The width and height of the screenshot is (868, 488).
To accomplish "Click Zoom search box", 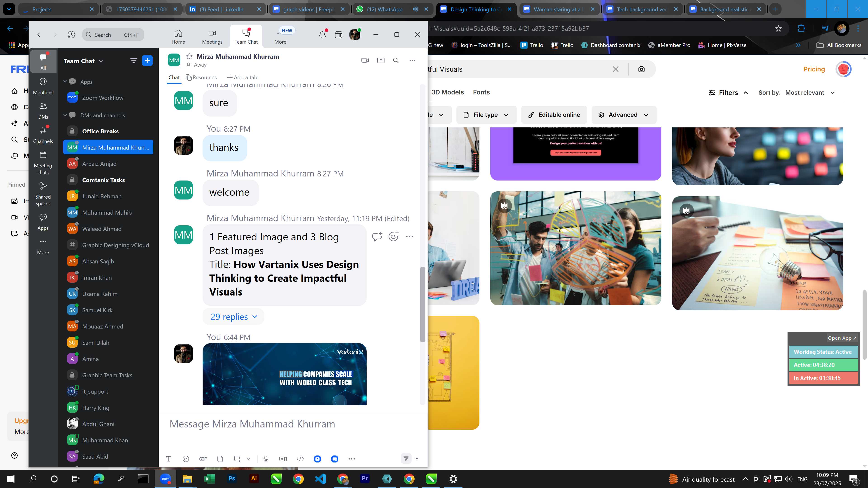I will pyautogui.click(x=113, y=35).
